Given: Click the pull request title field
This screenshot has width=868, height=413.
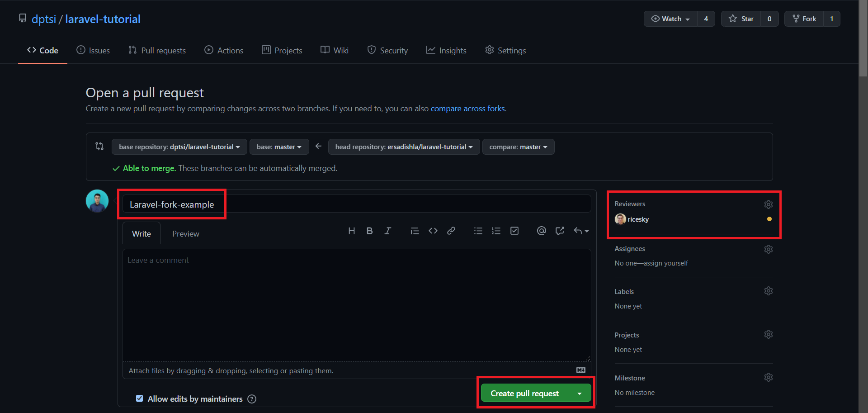Looking at the screenshot, I should pos(357,204).
